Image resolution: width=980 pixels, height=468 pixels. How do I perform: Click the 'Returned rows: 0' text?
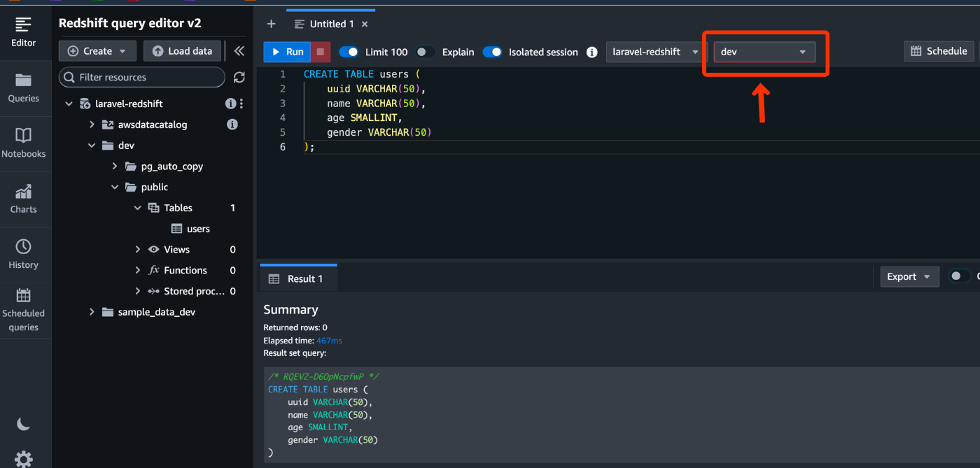295,327
